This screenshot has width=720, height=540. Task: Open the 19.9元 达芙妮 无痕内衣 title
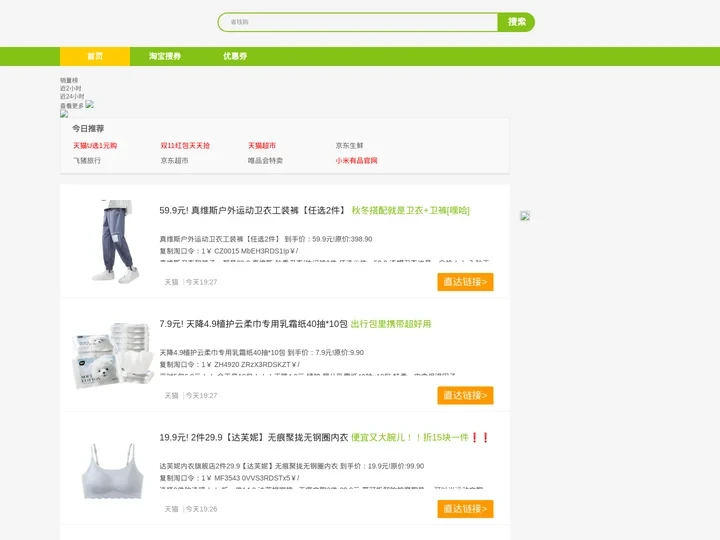pos(254,438)
